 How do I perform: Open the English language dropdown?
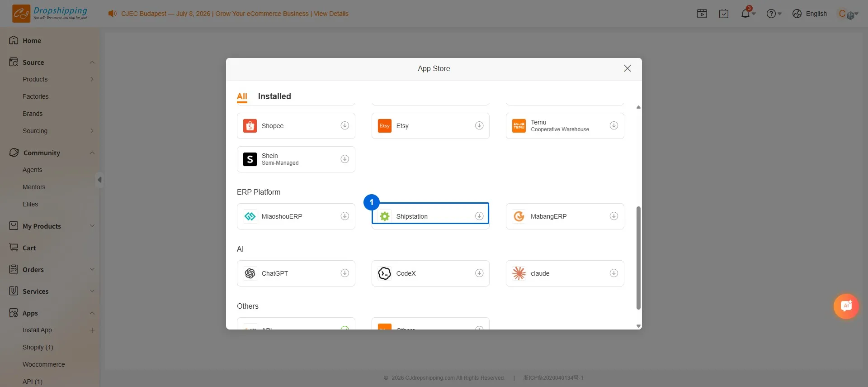(810, 14)
